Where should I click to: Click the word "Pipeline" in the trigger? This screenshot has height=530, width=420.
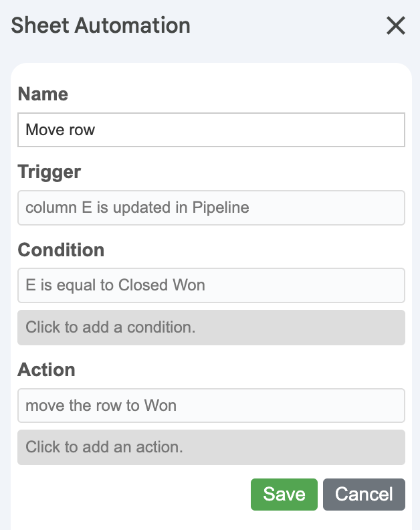tap(221, 207)
